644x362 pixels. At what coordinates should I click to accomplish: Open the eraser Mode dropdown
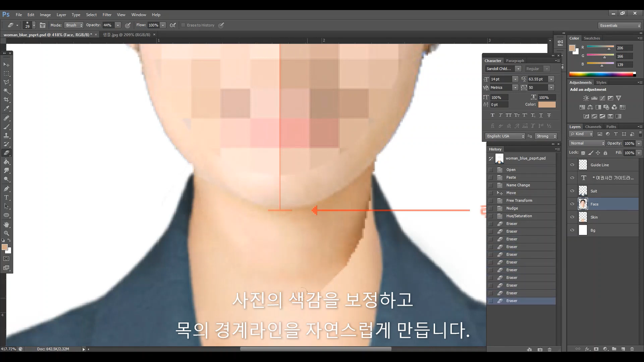click(74, 25)
